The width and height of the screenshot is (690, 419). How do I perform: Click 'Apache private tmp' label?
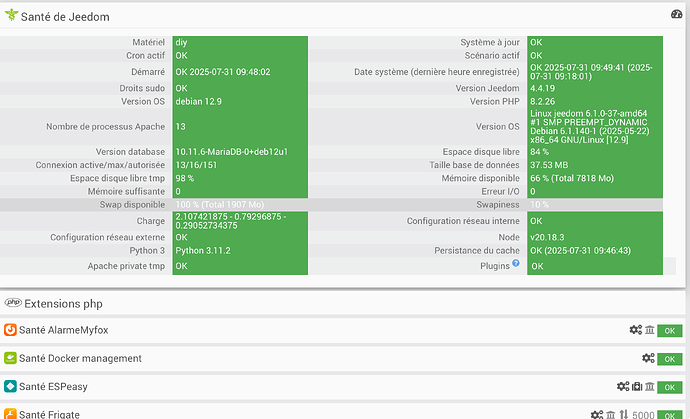126,266
